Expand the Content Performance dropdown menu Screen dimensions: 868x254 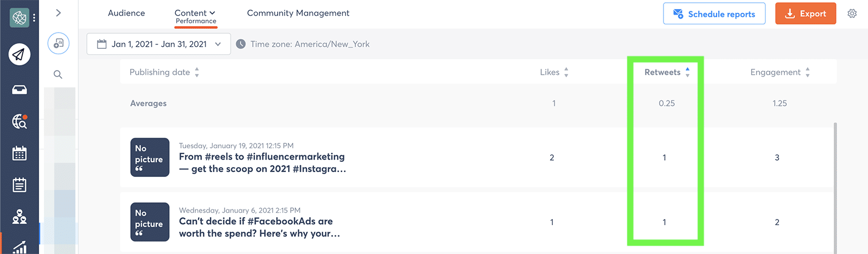click(x=195, y=13)
